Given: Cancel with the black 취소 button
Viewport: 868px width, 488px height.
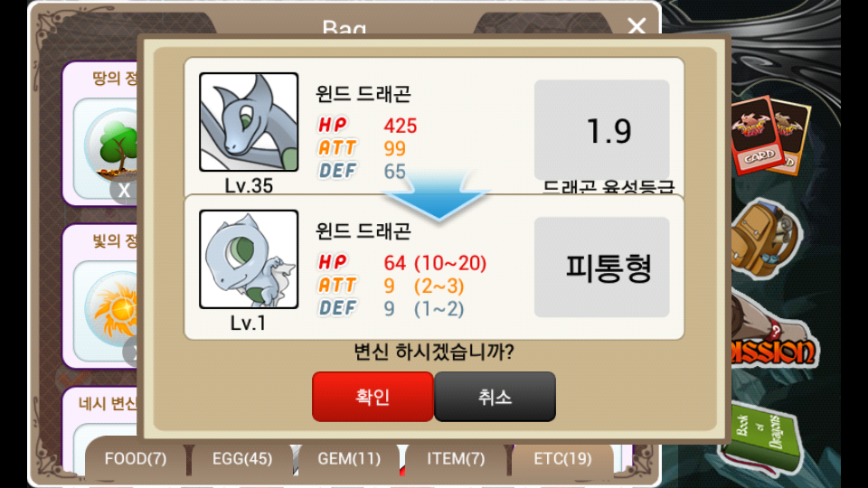Looking at the screenshot, I should (495, 397).
